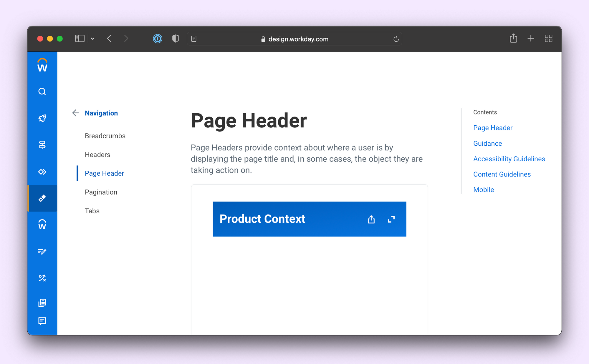
Task: Click the double diamond tokens icon
Action: point(42,172)
